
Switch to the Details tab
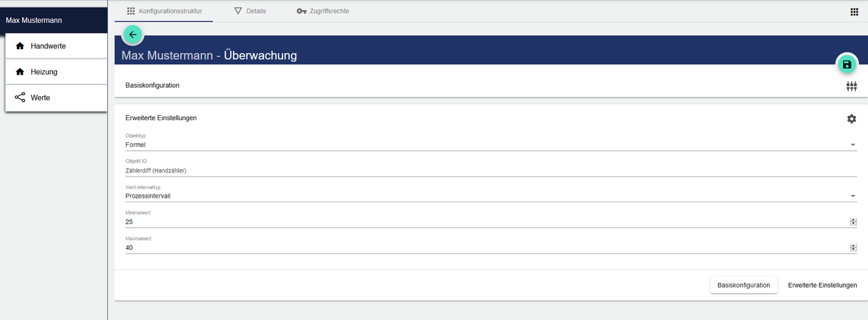pos(249,11)
